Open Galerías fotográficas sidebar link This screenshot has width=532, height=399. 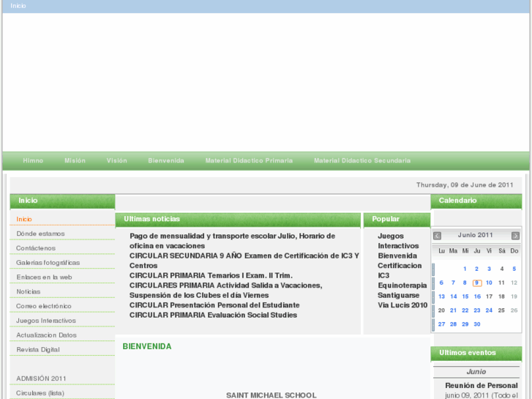pos(48,263)
